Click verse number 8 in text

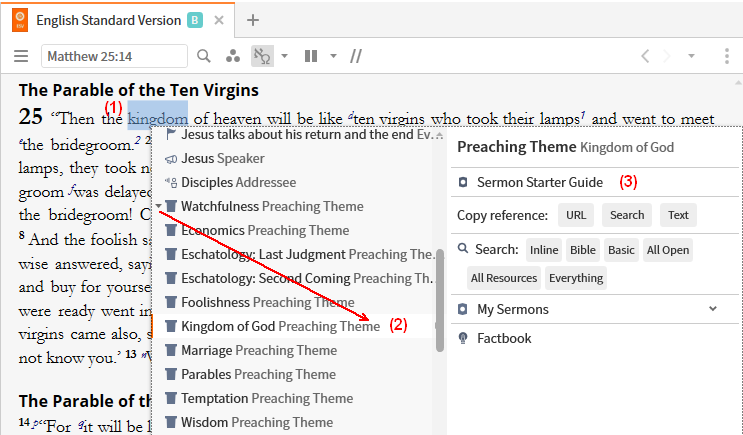point(22,235)
